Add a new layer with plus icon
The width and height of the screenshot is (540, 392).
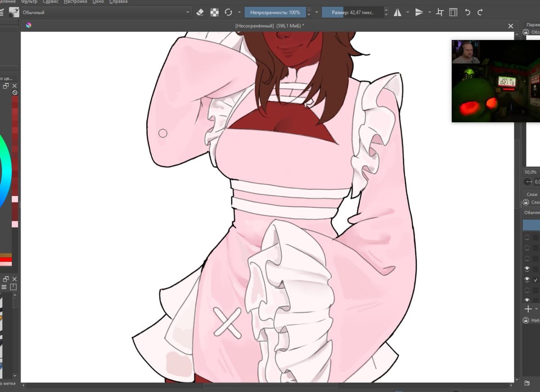pos(528,309)
